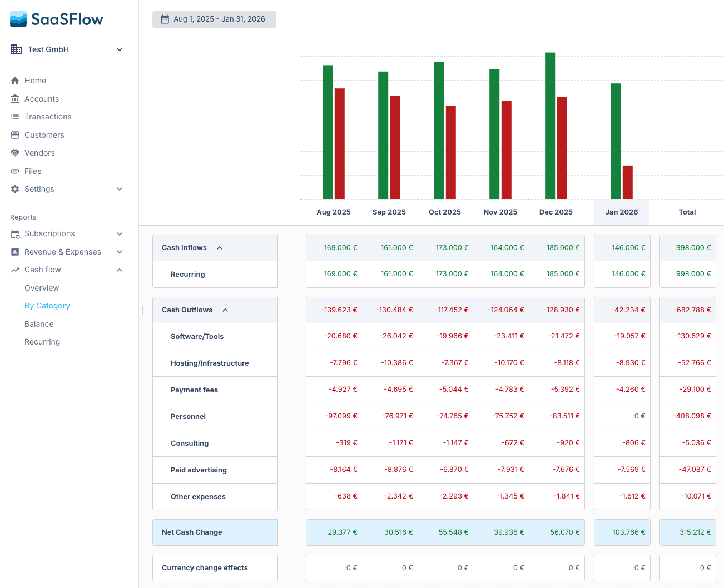724x588 pixels.
Task: Collapse the Cash flow menu chevron
Action: click(120, 270)
